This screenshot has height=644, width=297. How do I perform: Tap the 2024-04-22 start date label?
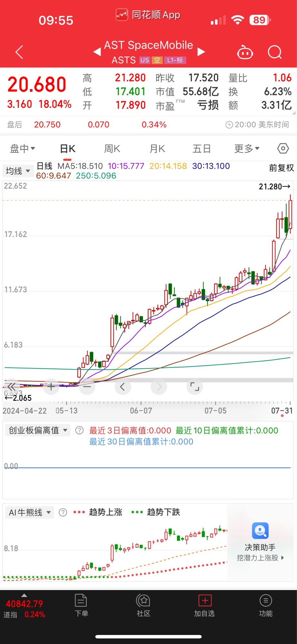click(25, 411)
